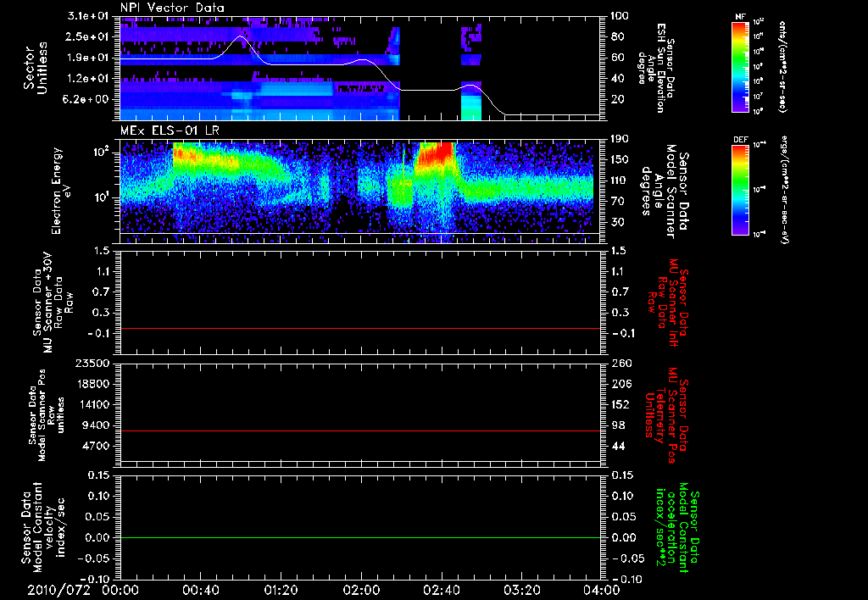Click the green line in velocity panel
The width and height of the screenshot is (868, 600).
(x=360, y=537)
